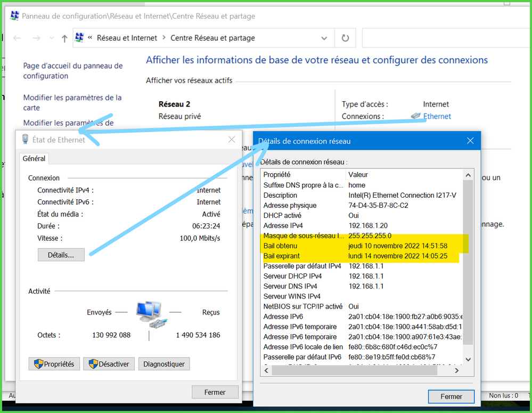Click the network computers activity icon
The height and width of the screenshot is (413, 532).
tap(151, 314)
